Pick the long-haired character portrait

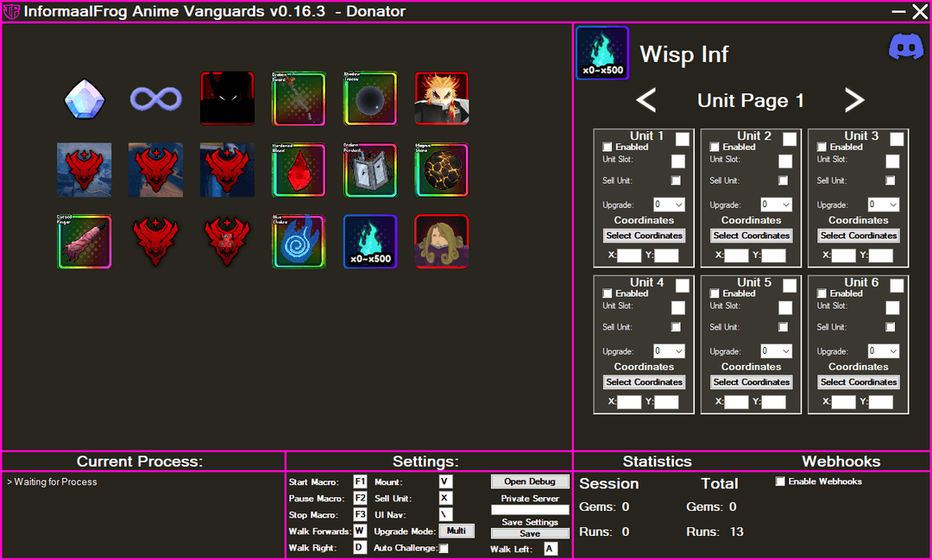pos(441,242)
